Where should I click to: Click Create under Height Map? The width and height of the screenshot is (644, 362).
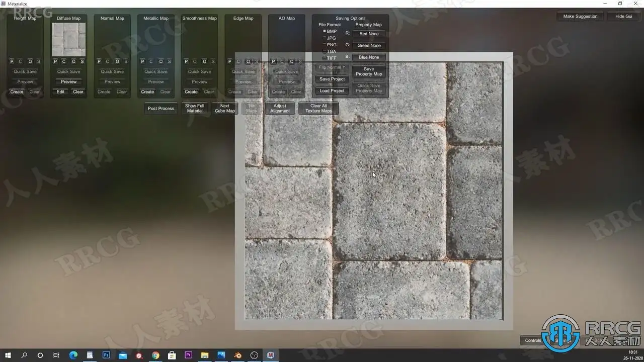click(17, 92)
